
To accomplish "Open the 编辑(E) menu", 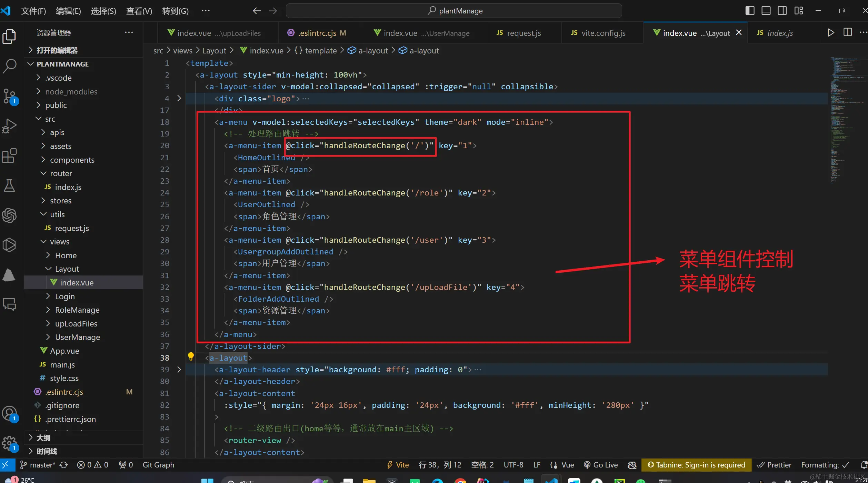I will [68, 11].
